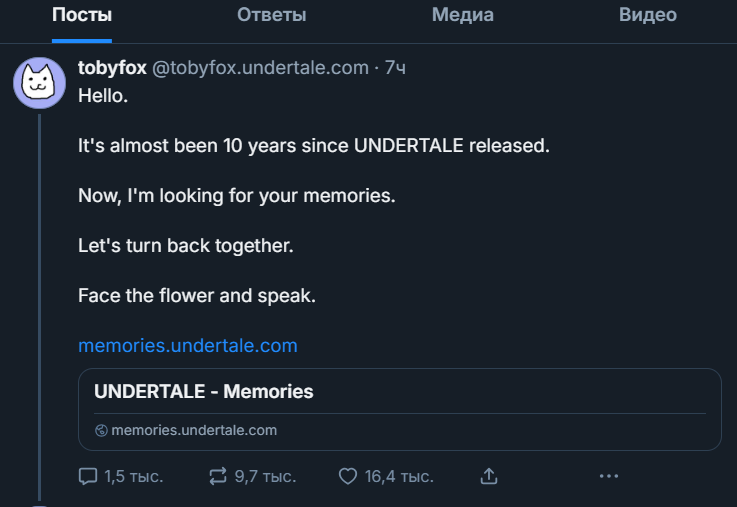The image size is (737, 507).
Task: Switch to the Видео tab
Action: [648, 15]
